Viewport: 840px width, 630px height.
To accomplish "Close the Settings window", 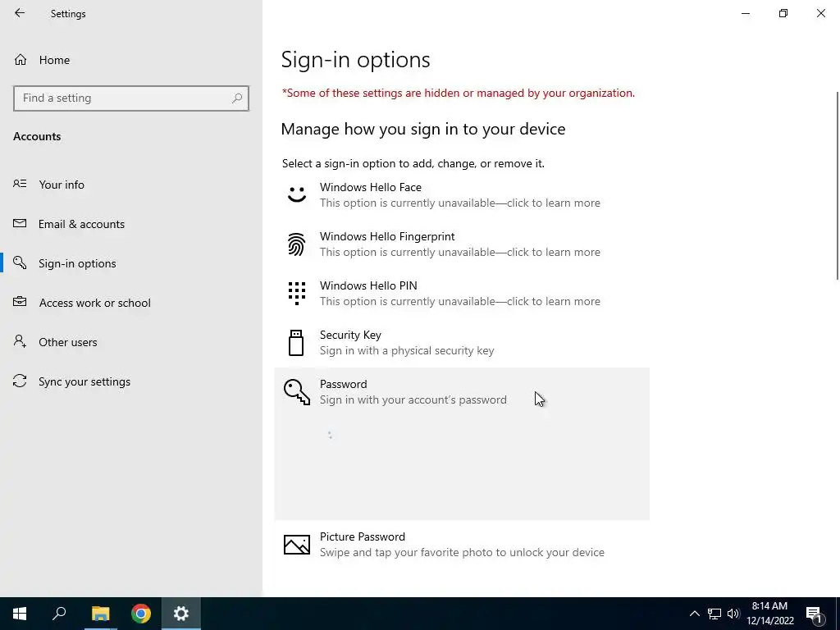I will pos(820,13).
